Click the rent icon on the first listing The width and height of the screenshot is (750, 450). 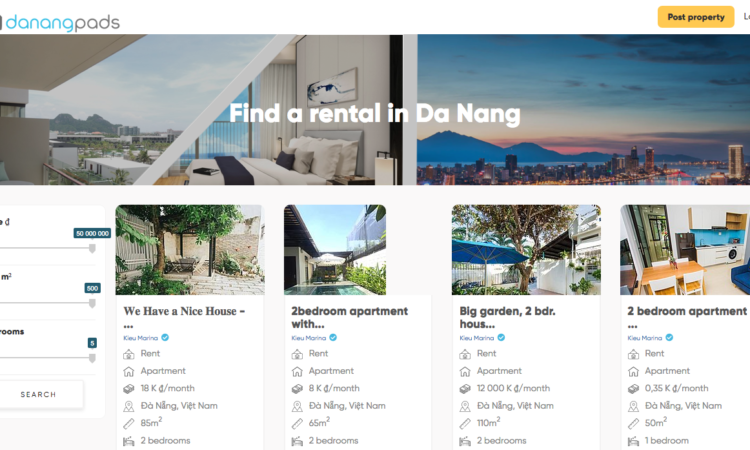click(129, 354)
